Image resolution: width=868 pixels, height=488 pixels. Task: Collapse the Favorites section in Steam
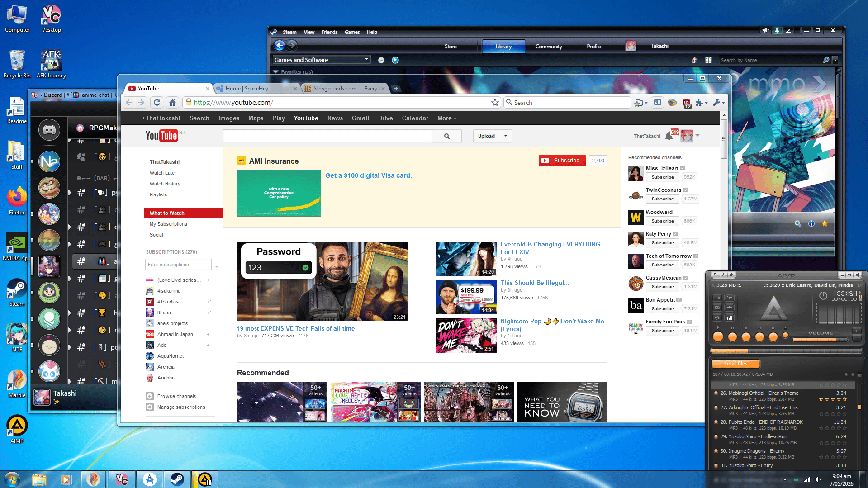coord(275,72)
